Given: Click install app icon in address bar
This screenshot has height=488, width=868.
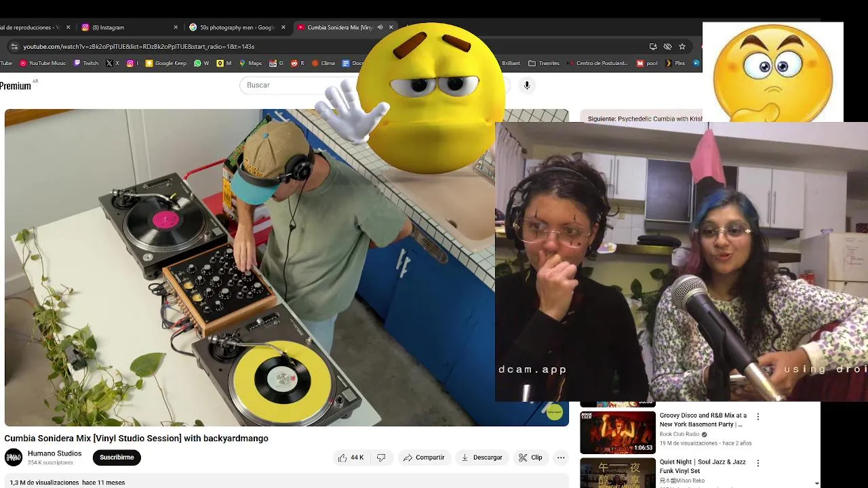Looking at the screenshot, I should point(653,46).
